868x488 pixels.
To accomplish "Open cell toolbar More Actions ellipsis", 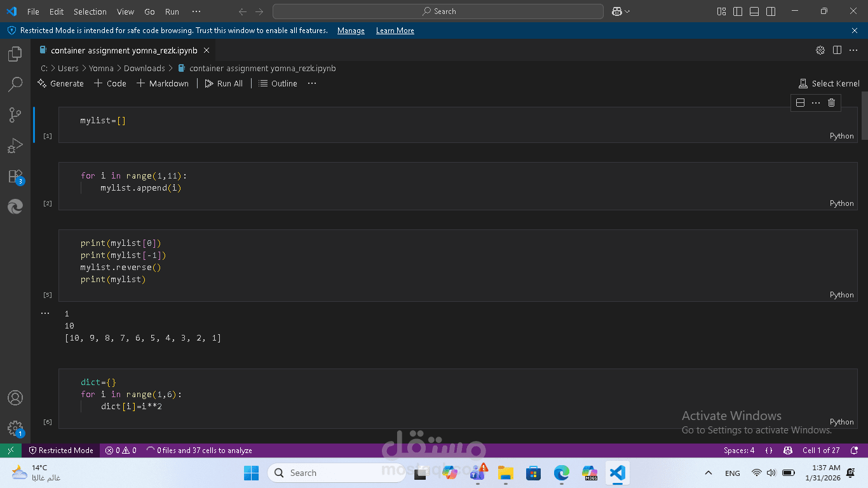I will tap(816, 102).
